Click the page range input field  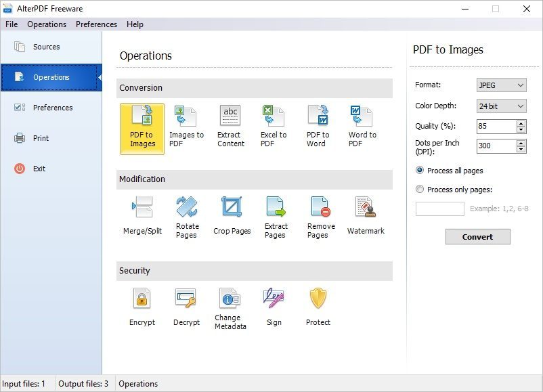439,209
